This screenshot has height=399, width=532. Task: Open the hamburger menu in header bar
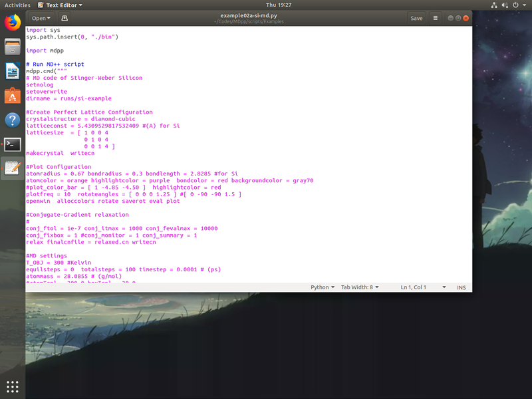[x=436, y=19]
